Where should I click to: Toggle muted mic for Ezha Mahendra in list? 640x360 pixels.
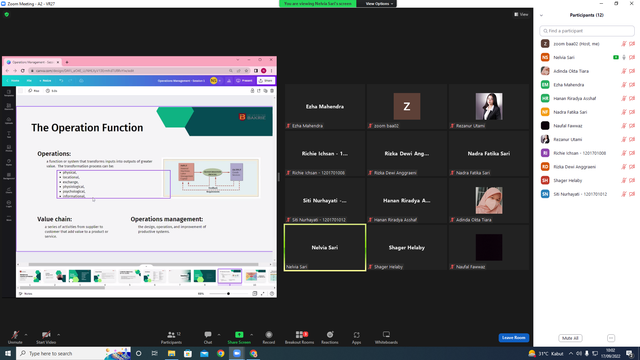pyautogui.click(x=624, y=85)
